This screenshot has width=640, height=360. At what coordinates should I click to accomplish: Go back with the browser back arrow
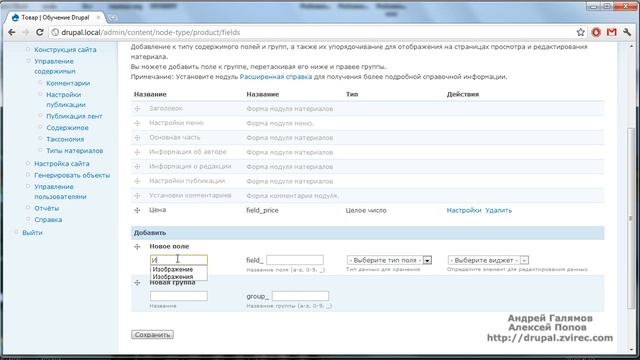(x=12, y=32)
